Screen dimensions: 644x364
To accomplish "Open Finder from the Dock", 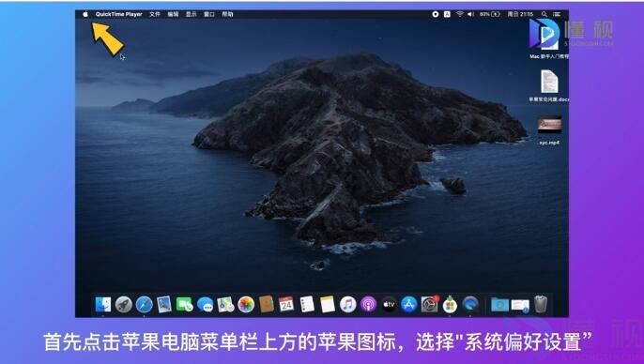I will tap(103, 305).
